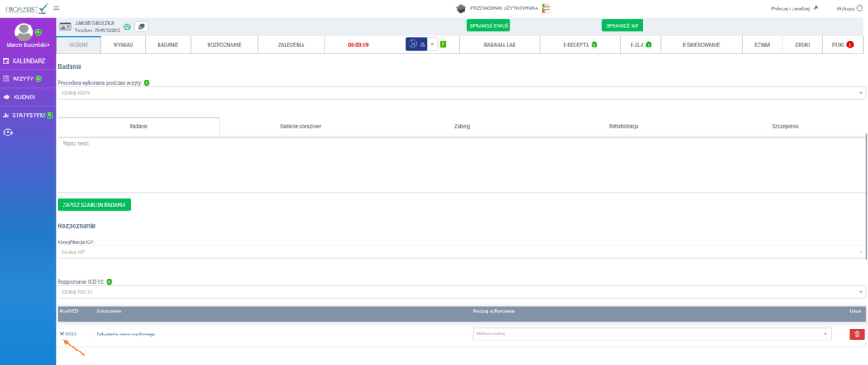The height and width of the screenshot is (365, 868).
Task: Click the patient ID card icon
Action: 64,27
